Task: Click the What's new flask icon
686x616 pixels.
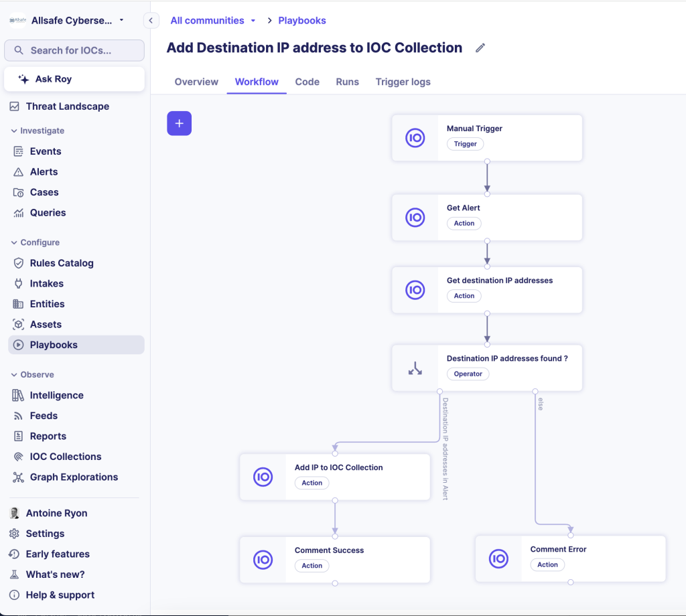Action: point(15,574)
